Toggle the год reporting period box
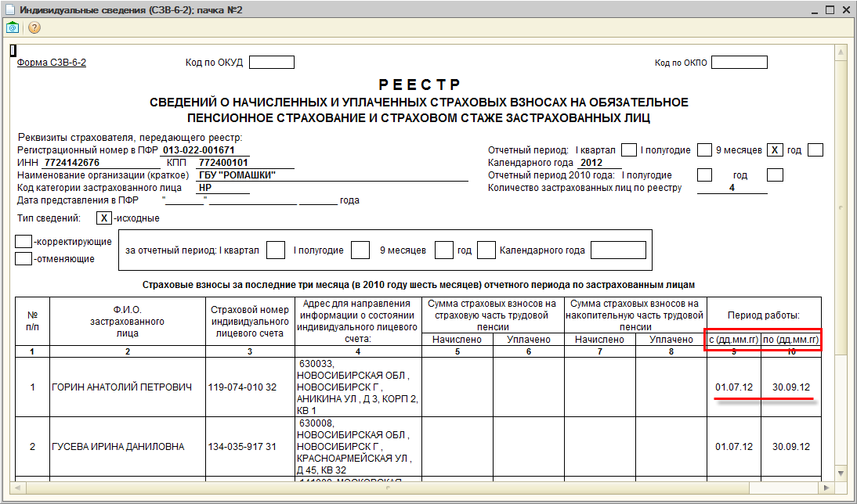Image resolution: width=857 pixels, height=504 pixels. [x=815, y=149]
